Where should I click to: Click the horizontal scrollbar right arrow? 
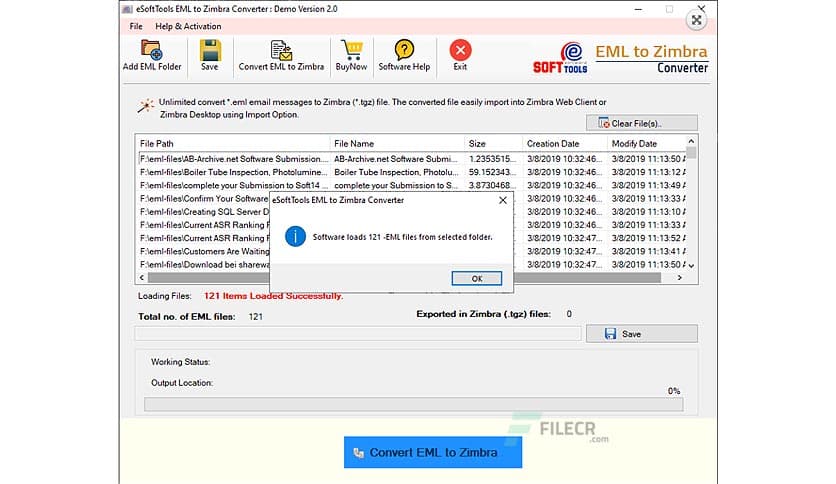(x=679, y=278)
